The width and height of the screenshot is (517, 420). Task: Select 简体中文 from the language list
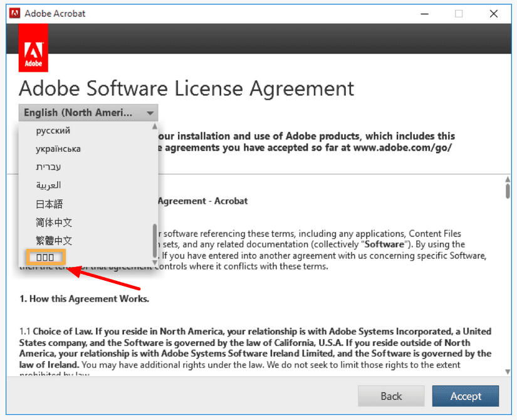54,223
